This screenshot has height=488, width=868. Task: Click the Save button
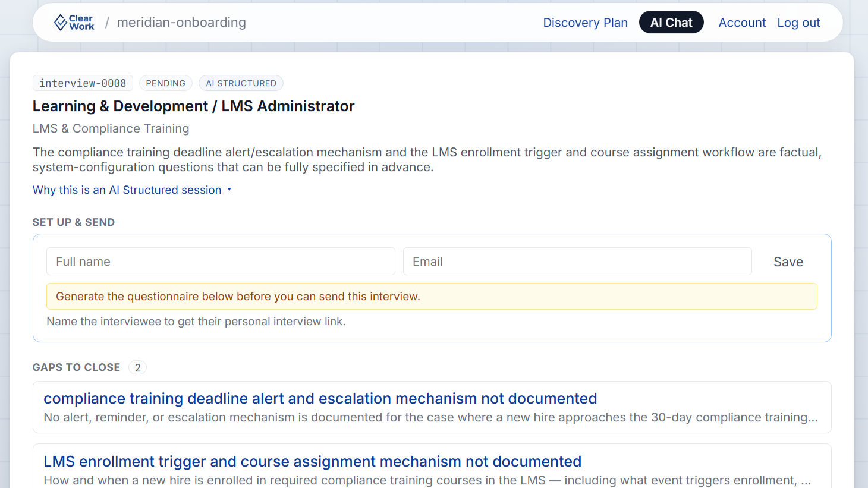(x=788, y=262)
